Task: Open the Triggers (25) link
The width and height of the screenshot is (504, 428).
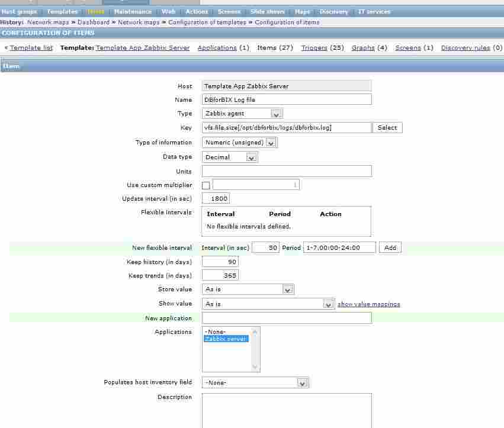Action: pos(315,48)
